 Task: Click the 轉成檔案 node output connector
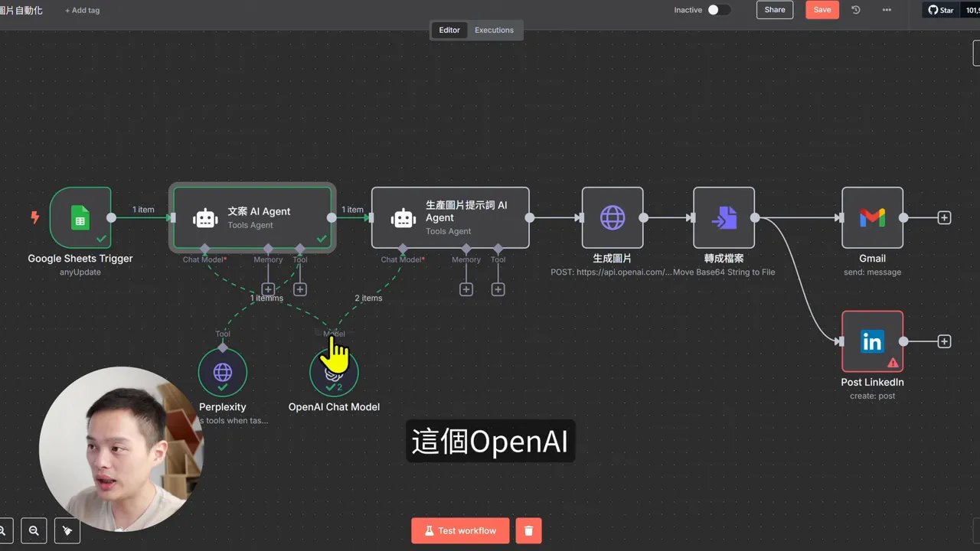[x=755, y=217]
